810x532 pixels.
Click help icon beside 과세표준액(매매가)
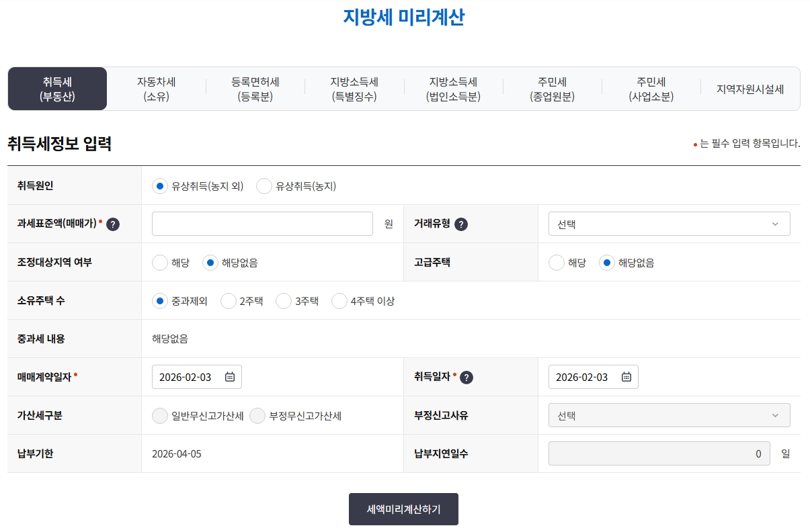113,224
